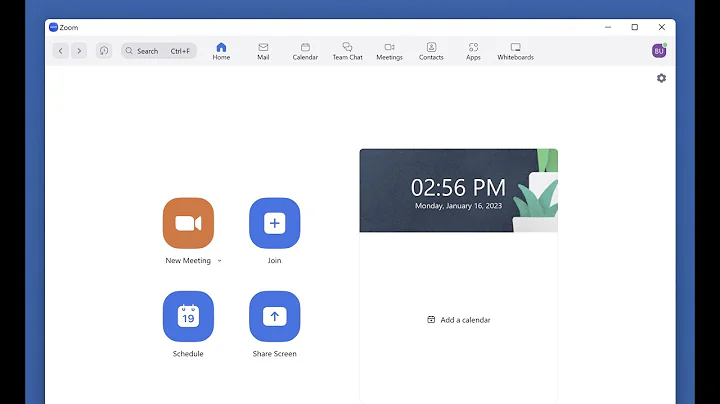Click the date Monday, January 16, 2023
720x404 pixels.
pyautogui.click(x=459, y=206)
